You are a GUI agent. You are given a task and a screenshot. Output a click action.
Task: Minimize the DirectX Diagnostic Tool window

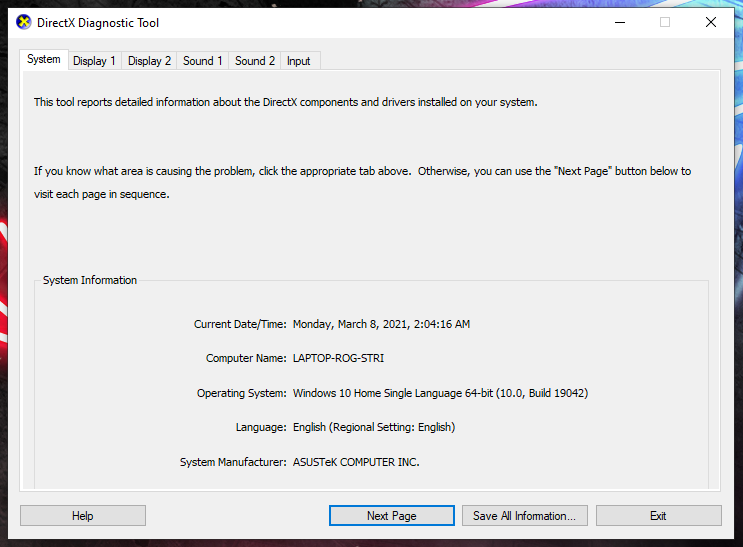tap(620, 22)
